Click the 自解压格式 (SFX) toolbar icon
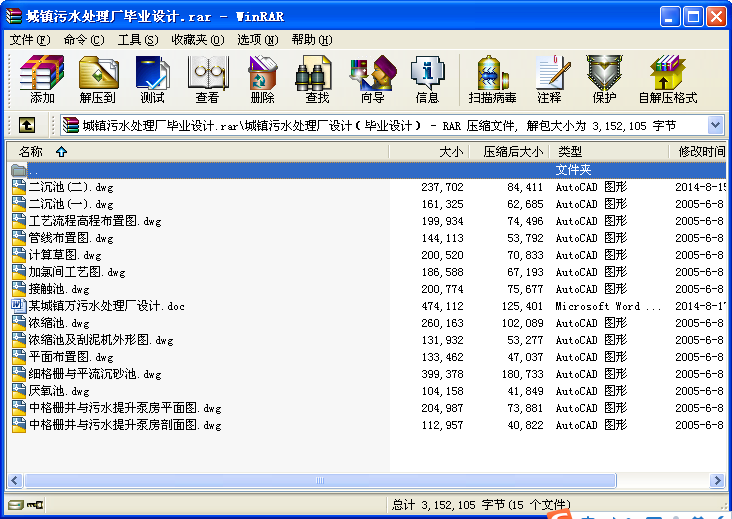 tap(667, 79)
